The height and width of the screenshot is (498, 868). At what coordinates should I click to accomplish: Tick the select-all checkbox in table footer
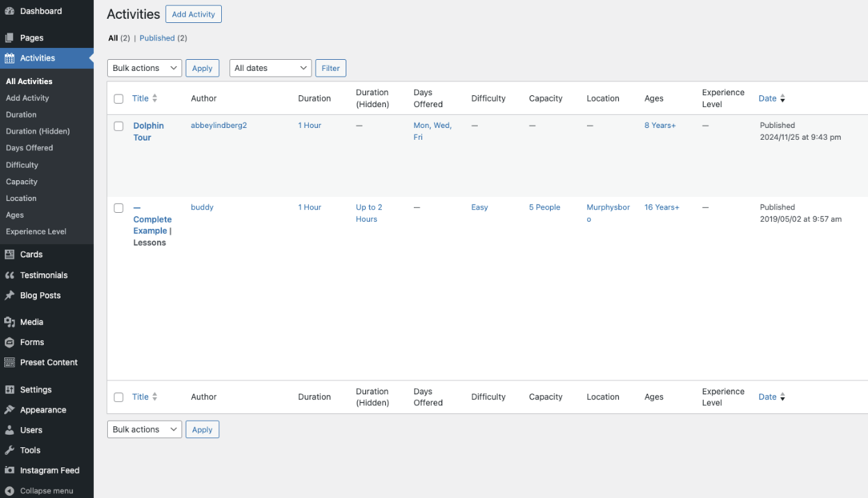[x=119, y=397]
